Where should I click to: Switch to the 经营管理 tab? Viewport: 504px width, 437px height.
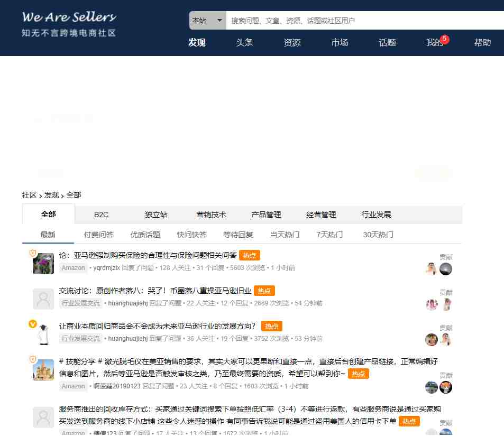(321, 215)
